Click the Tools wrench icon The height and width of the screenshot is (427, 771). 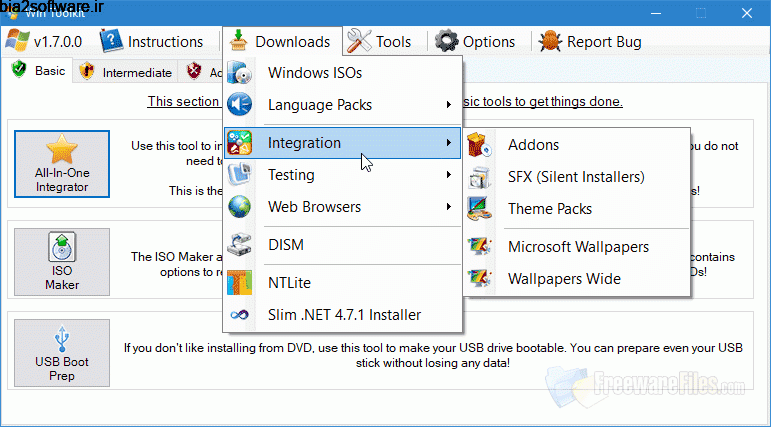tap(359, 41)
